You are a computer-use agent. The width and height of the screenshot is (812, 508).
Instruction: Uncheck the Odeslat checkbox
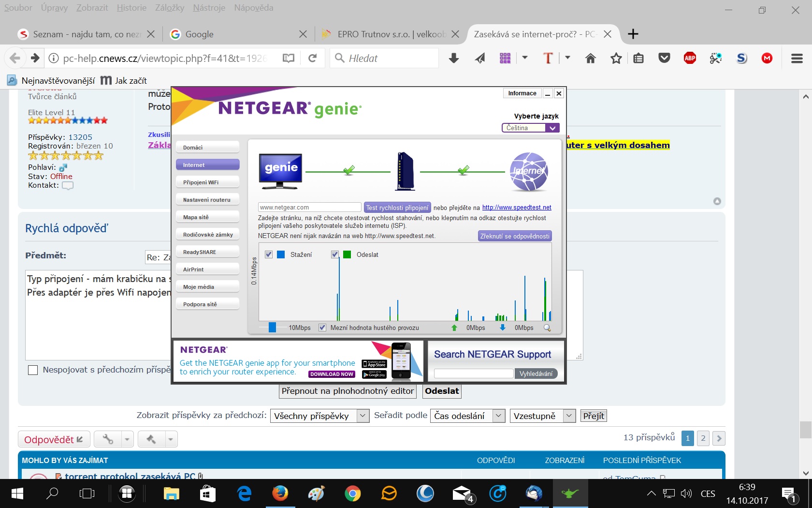click(334, 254)
